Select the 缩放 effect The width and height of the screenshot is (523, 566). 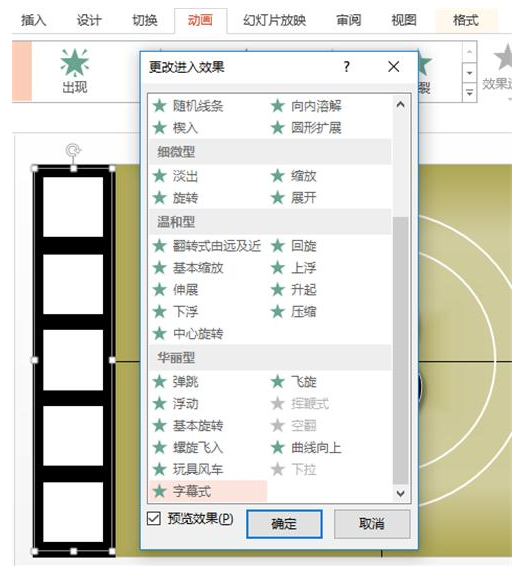(x=294, y=176)
